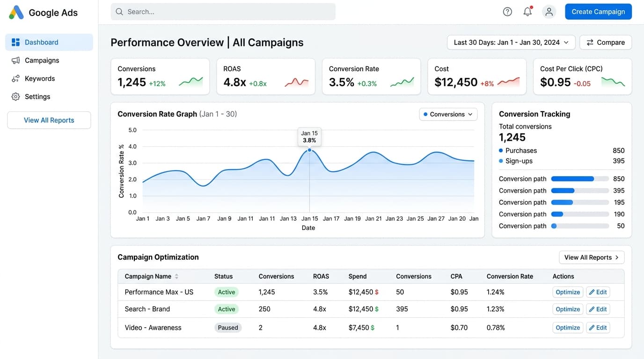
Task: Optimize the Search - Brand campaign
Action: tap(568, 309)
